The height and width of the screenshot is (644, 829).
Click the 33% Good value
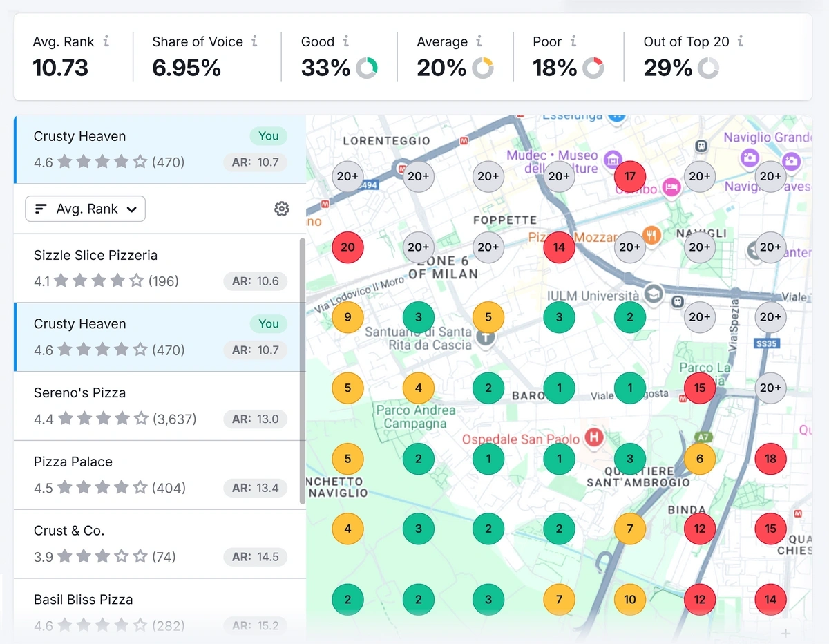[x=325, y=68]
